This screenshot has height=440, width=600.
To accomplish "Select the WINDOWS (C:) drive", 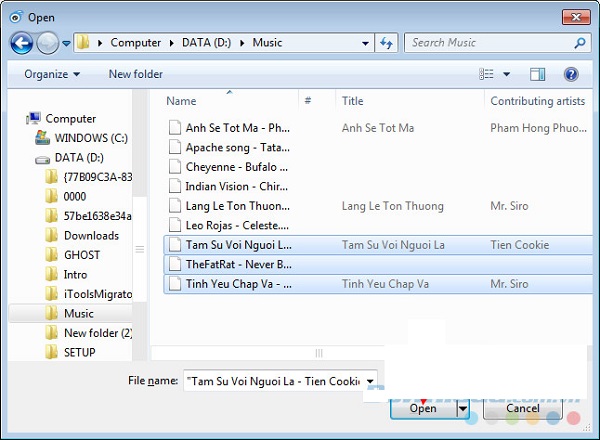I will 82,138.
